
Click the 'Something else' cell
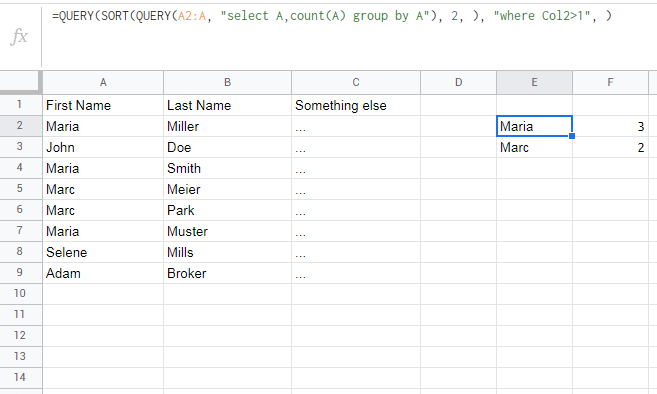(x=356, y=105)
